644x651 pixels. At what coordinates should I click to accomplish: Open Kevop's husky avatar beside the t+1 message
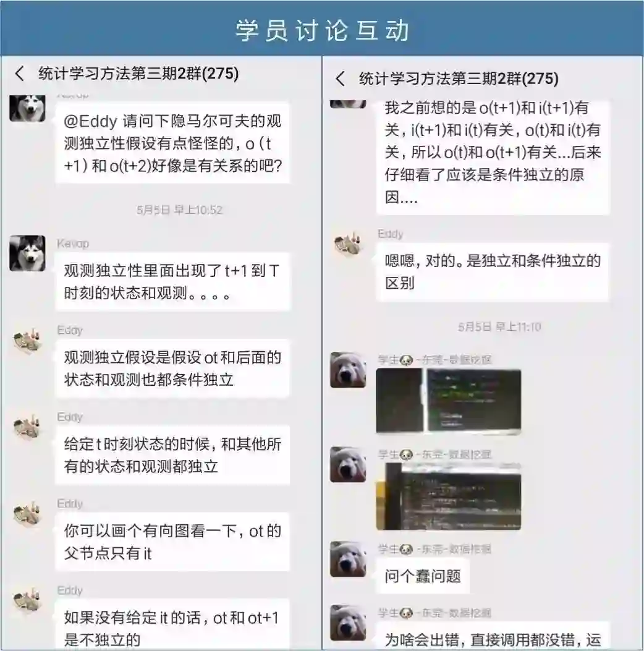click(27, 253)
